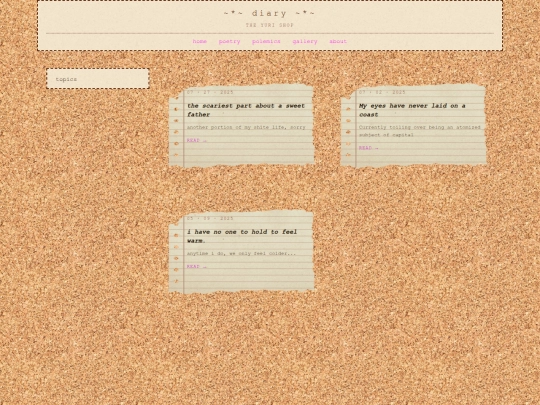Click the 'the yuri shop' subtitle
Image resolution: width=540 pixels, height=405 pixels.
270,25
